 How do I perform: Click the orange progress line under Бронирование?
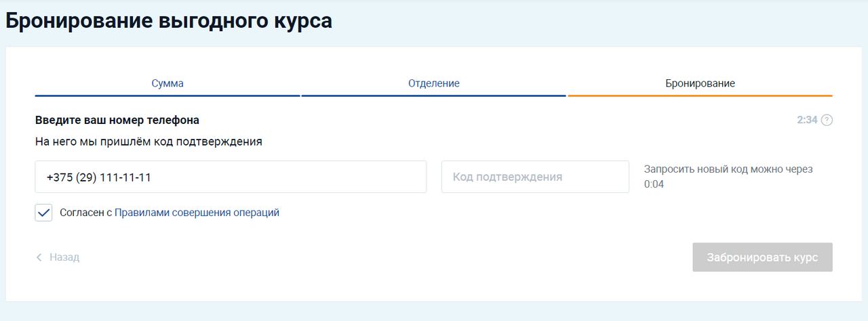pos(700,95)
